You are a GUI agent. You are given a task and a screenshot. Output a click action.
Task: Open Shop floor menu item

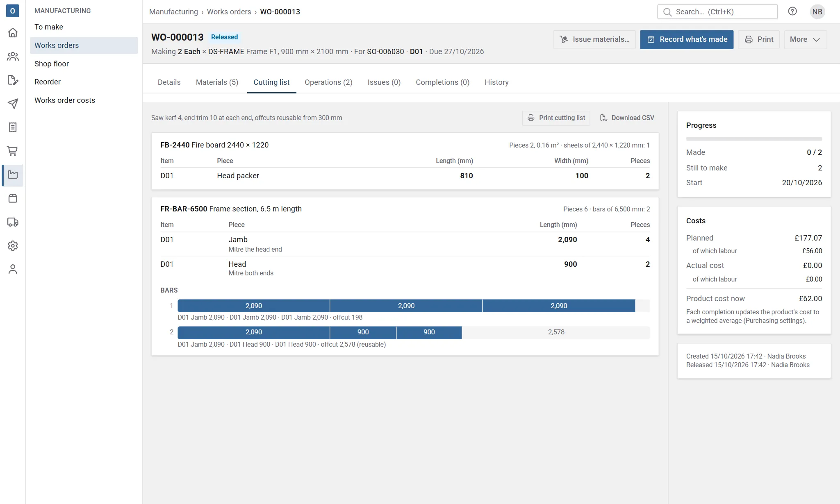pos(84,64)
